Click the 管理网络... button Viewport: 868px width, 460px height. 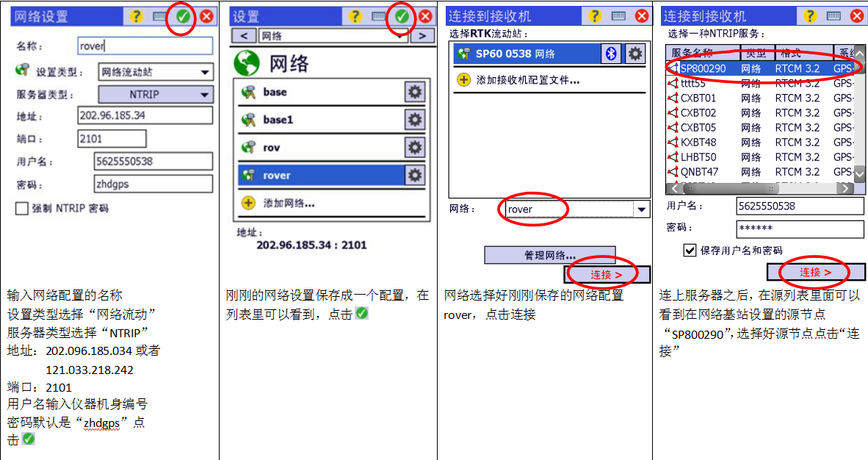[550, 255]
